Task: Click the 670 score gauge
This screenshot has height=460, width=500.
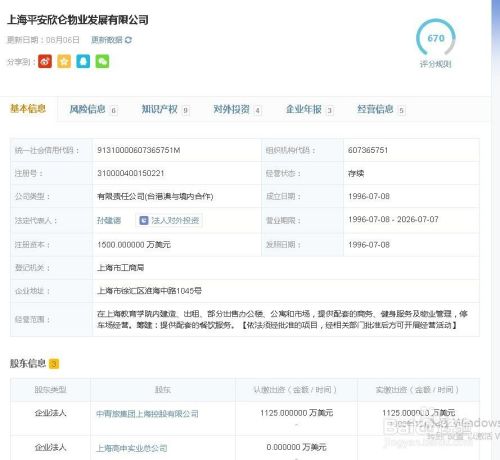Action: coord(436,38)
